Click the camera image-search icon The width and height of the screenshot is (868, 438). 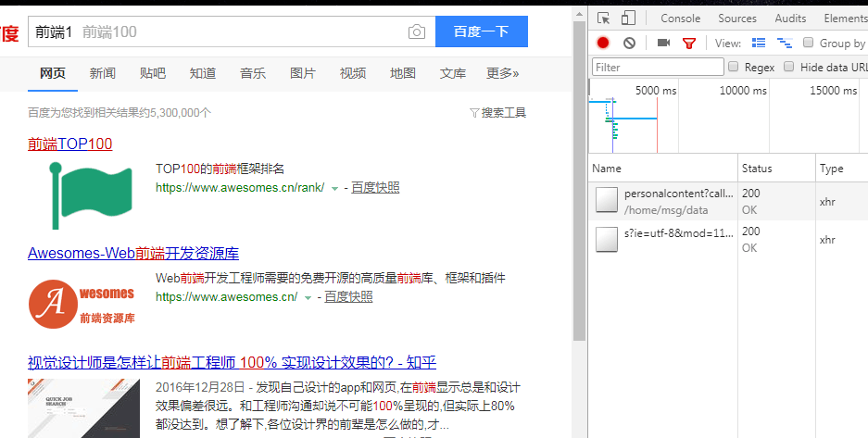tap(417, 31)
